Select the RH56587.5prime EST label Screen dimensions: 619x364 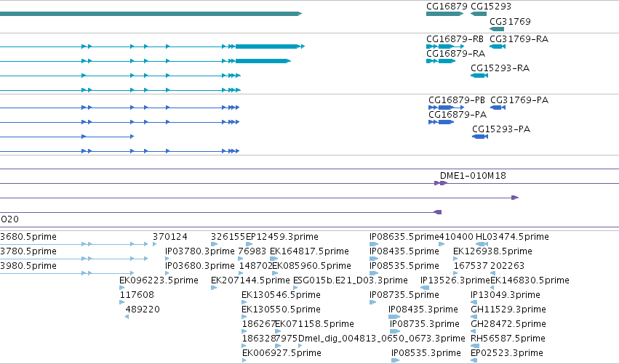click(508, 339)
